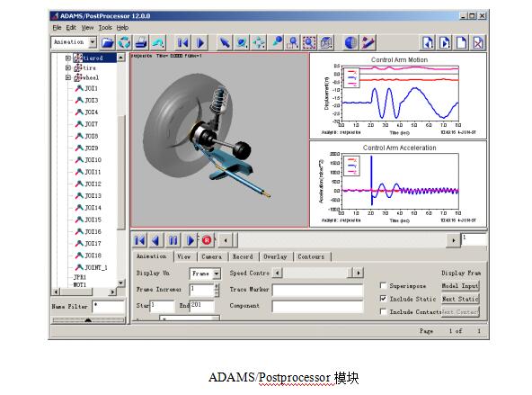Go to next page icon
This screenshot has width=532, height=395.
(445, 43)
